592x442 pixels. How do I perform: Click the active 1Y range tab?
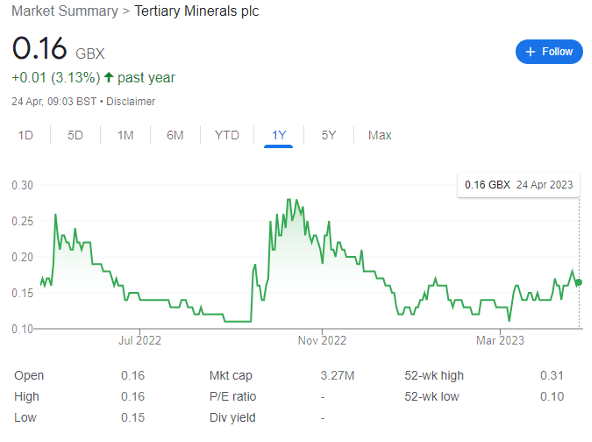point(279,135)
